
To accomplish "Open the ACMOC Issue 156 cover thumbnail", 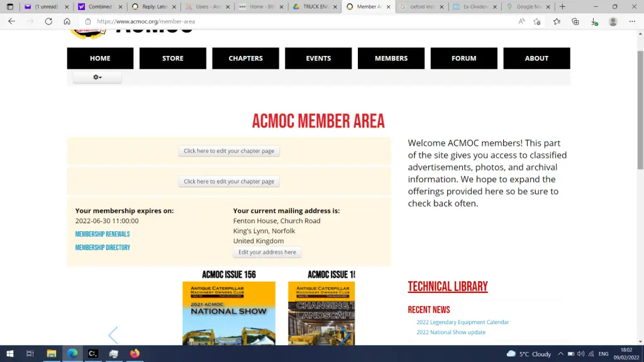I will (x=228, y=313).
